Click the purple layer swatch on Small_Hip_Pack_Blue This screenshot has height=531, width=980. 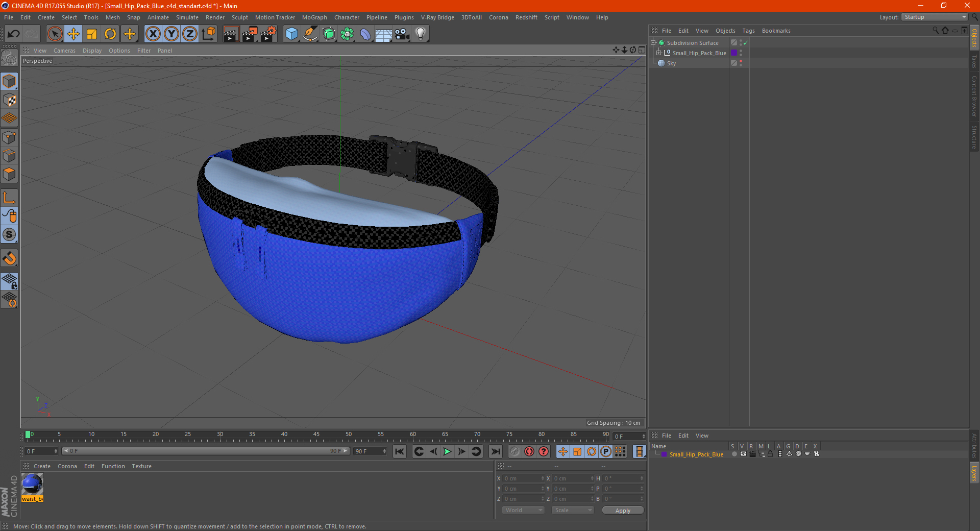coord(734,53)
